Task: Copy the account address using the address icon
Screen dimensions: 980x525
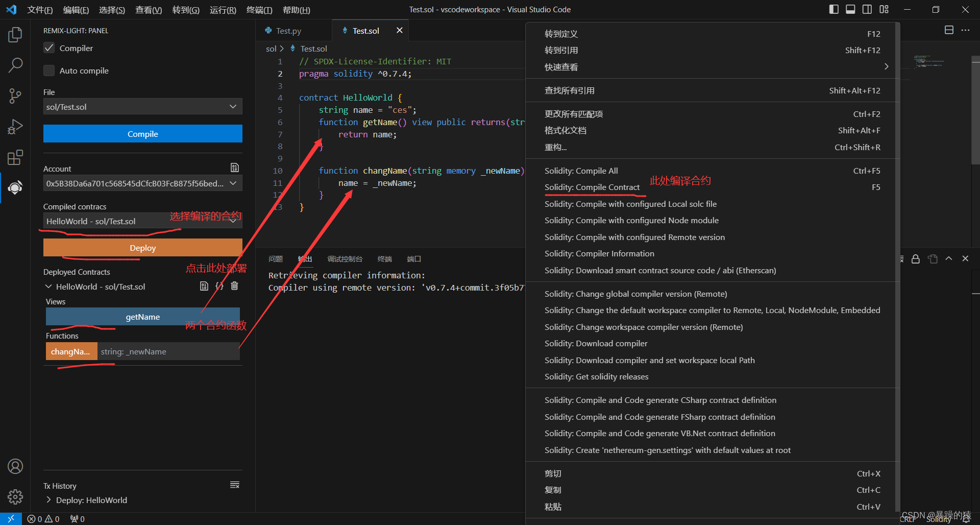Action: [234, 167]
